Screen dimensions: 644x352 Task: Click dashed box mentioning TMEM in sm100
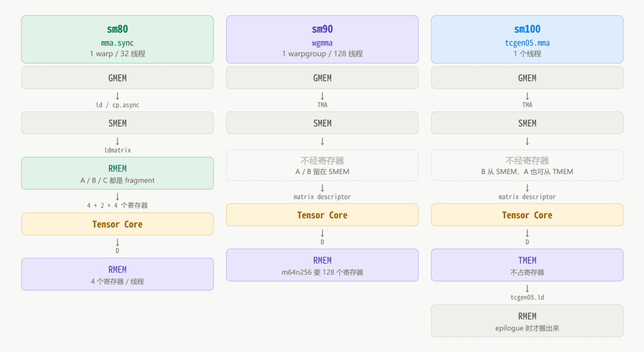click(x=527, y=165)
